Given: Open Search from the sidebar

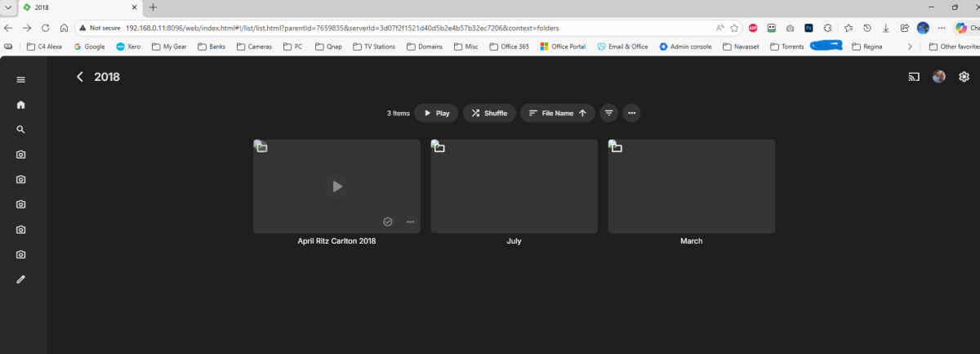Looking at the screenshot, I should tap(21, 129).
